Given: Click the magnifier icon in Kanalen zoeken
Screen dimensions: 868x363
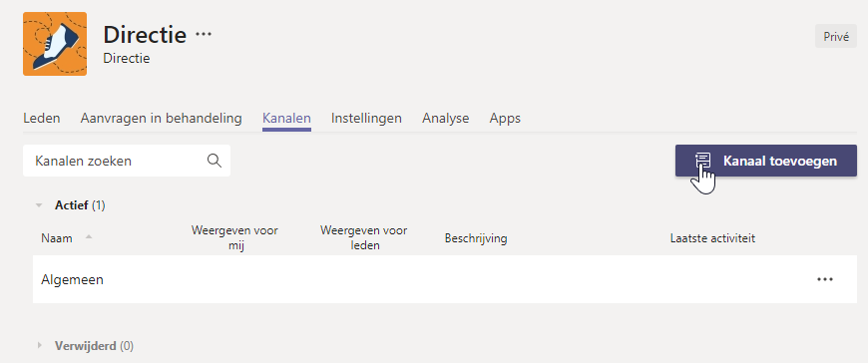Looking at the screenshot, I should point(214,161).
